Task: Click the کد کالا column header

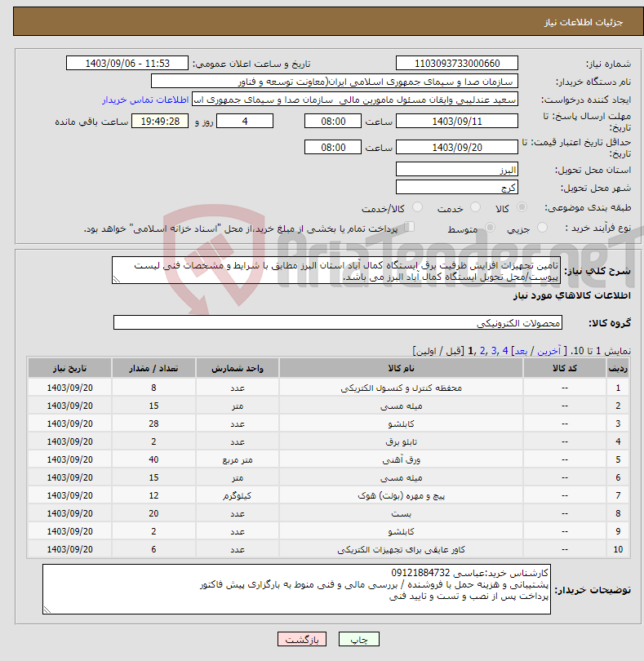Action: 564,368
